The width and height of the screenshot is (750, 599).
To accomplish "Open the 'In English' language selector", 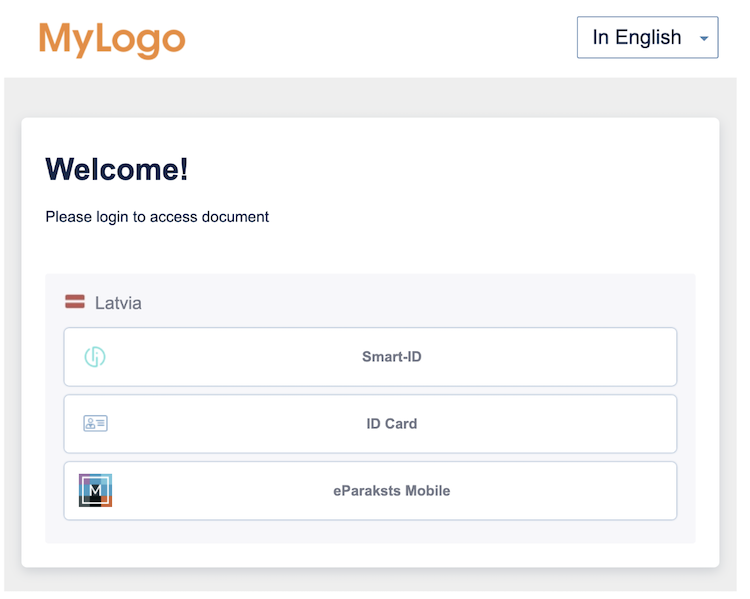I will [x=646, y=38].
